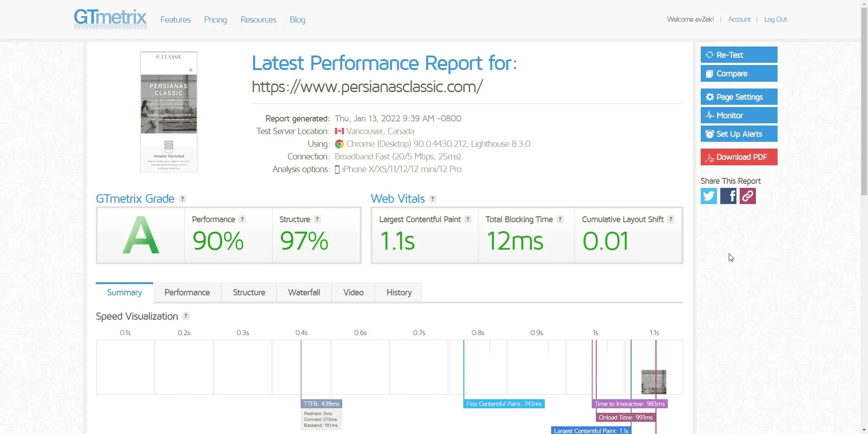Share report on Facebook icon
This screenshot has width=868, height=434.
point(728,196)
